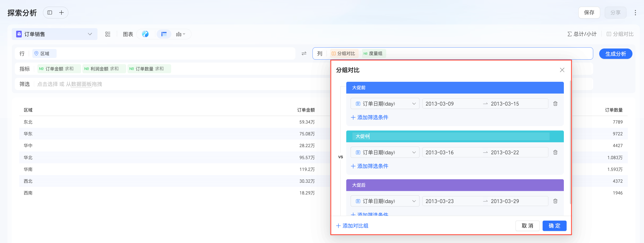644x243 pixels.
Task: Set 大促前 end date 2013-03-15
Action: [504, 104]
